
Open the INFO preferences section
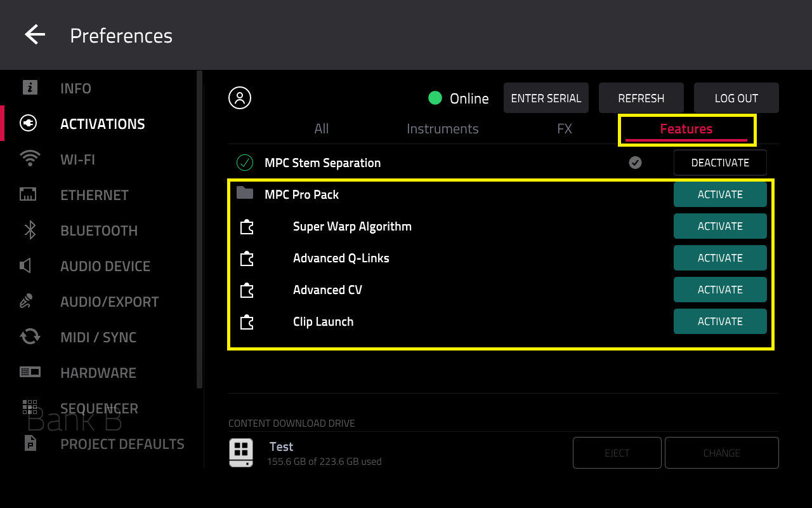[75, 88]
